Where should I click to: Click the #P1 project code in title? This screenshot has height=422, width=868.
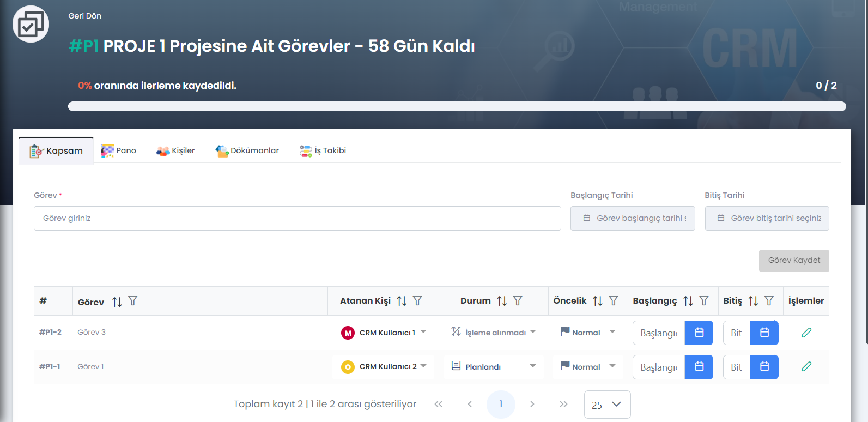tap(84, 46)
